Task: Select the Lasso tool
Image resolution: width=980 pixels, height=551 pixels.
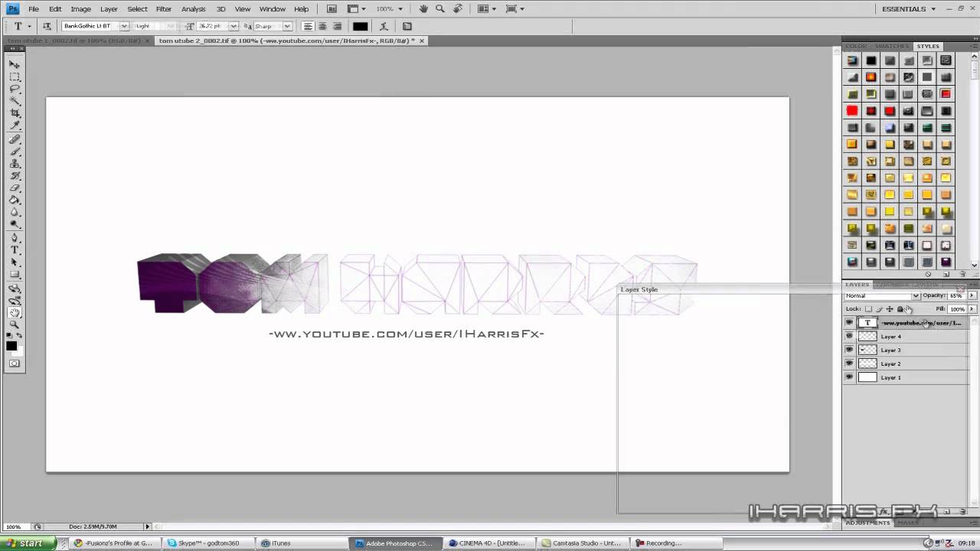Action: [x=15, y=89]
